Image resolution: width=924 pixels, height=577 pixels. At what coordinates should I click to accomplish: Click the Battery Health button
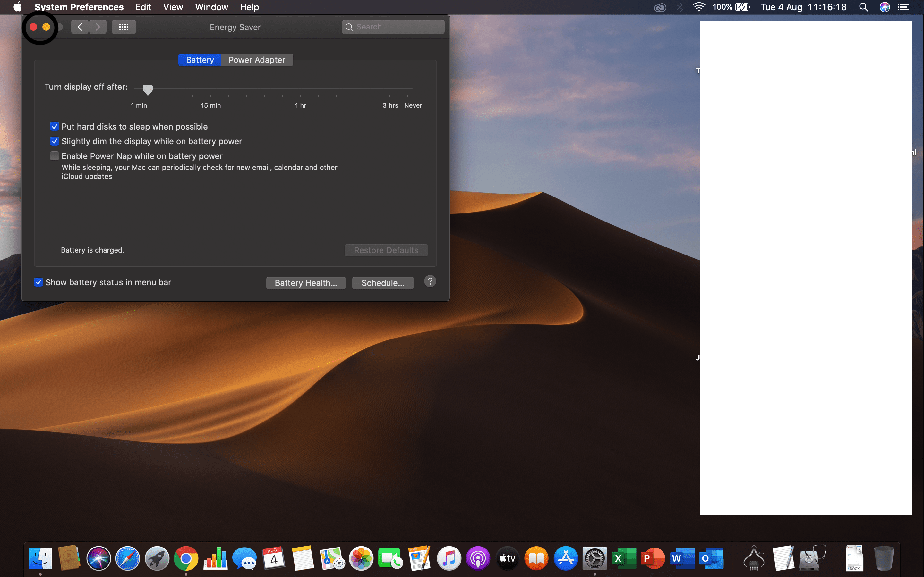click(x=305, y=283)
